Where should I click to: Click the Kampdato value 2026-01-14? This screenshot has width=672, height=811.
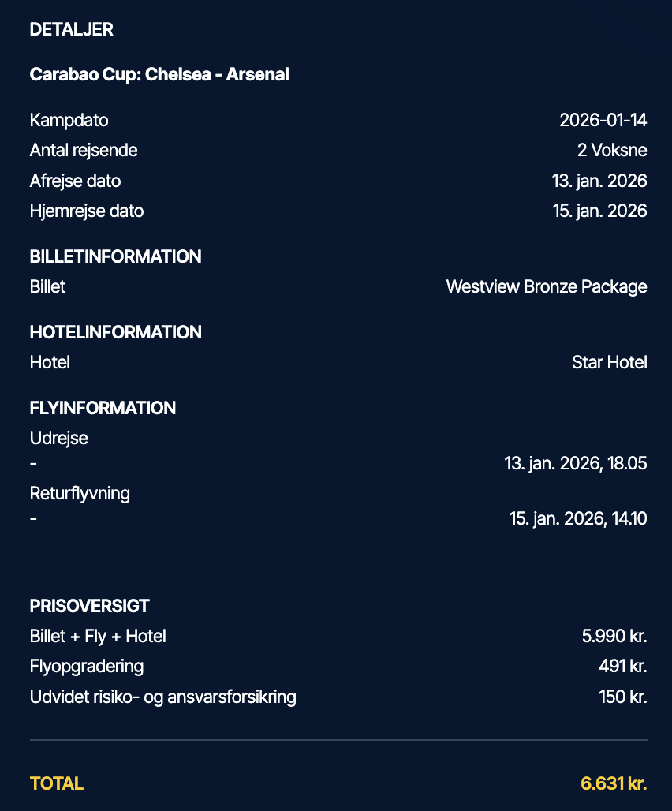(x=603, y=121)
